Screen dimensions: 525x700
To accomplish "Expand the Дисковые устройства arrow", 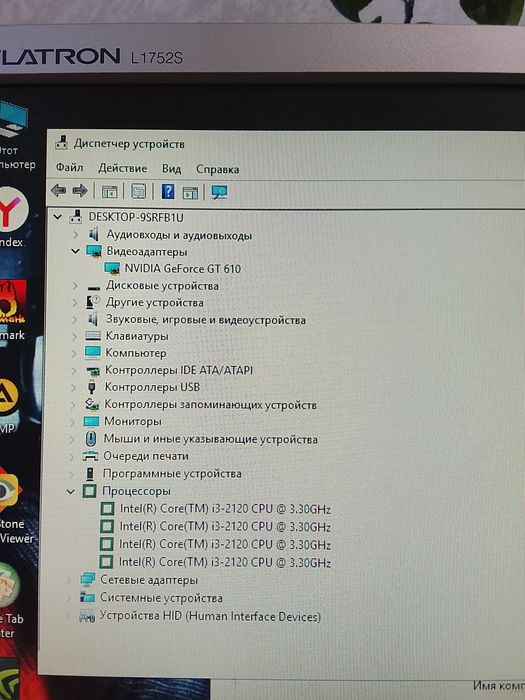I will point(75,285).
